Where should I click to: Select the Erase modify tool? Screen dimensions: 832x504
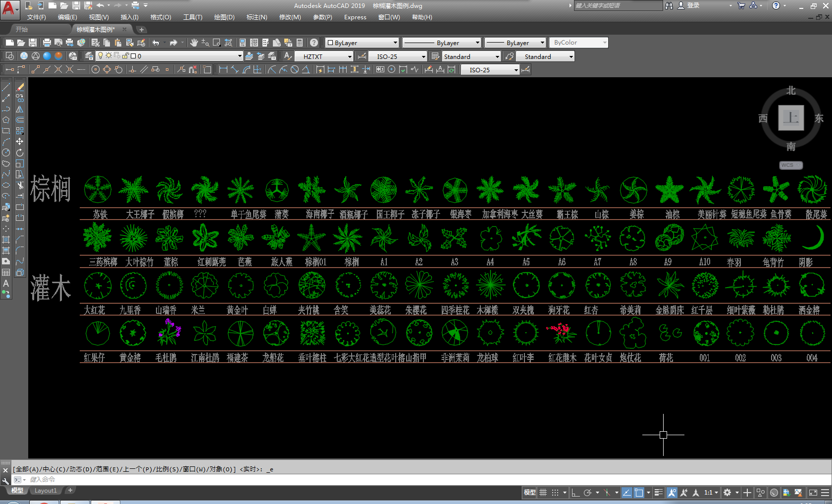click(20, 87)
